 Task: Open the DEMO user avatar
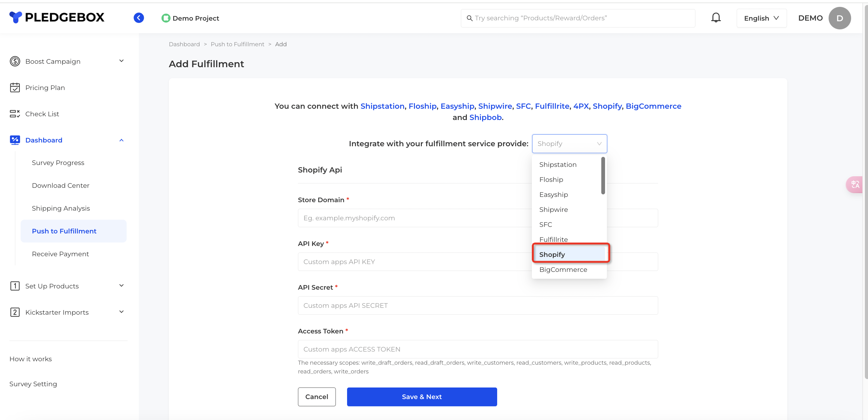[x=839, y=18]
